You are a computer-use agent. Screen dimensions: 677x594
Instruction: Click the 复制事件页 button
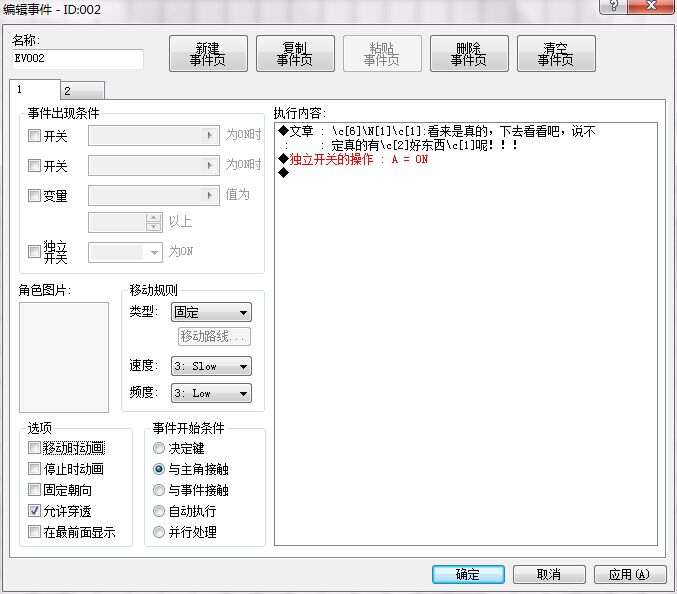[295, 54]
